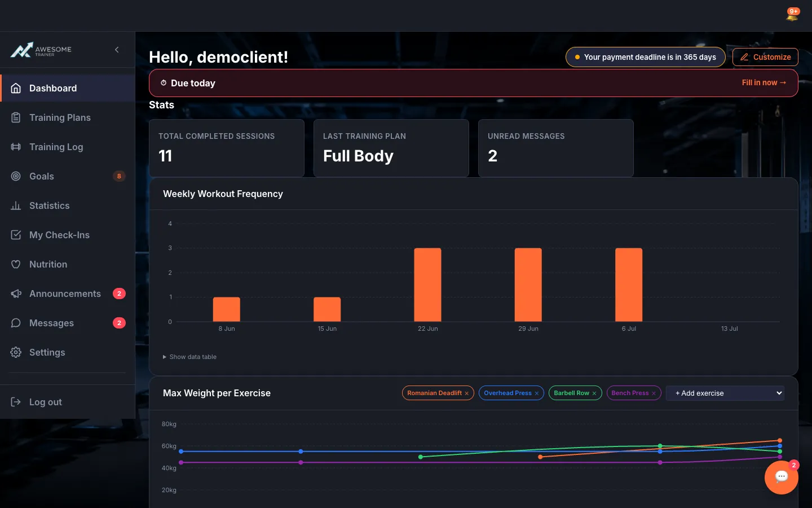Remove the Bench Press exercise tag
Viewport: 812px width, 508px height.
click(x=654, y=393)
